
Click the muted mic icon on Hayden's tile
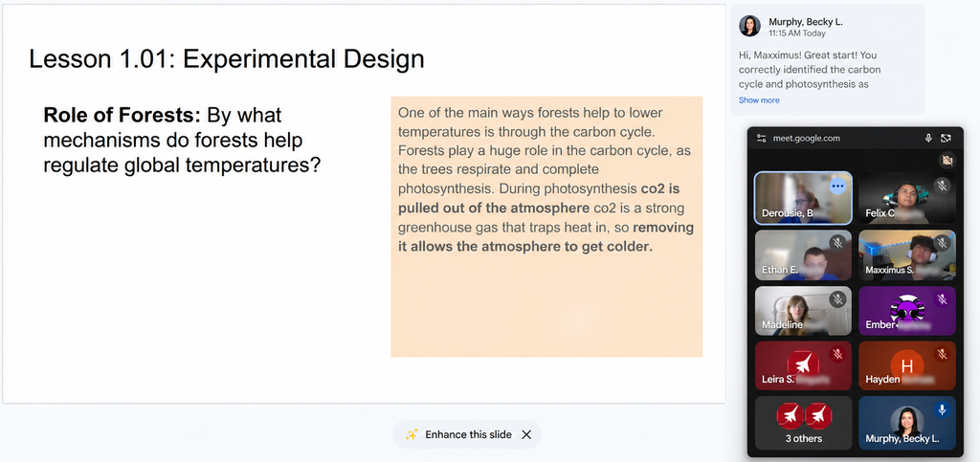942,355
